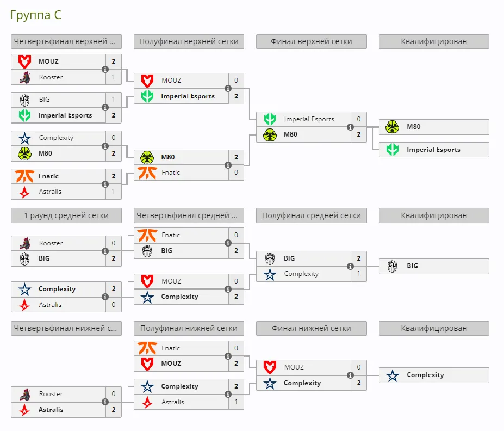Select BIG team name in qualified column
Viewport: 504px width, 431px height.
coord(413,266)
